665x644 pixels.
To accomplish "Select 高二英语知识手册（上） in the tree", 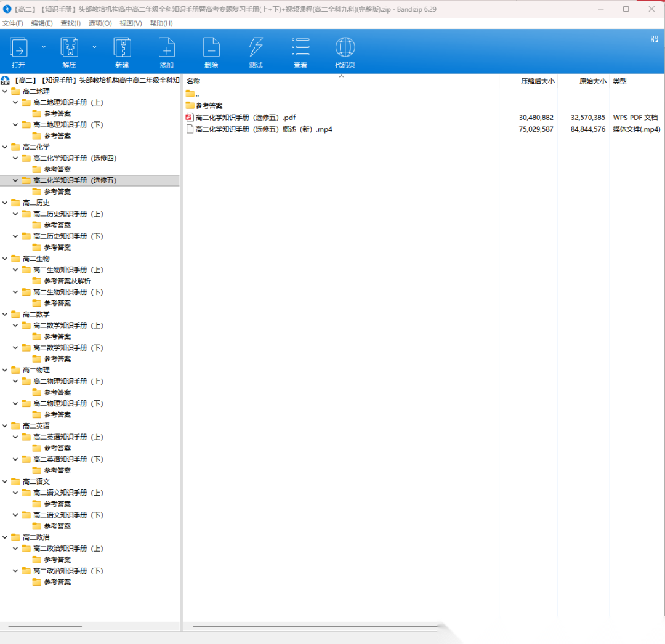I will 68,437.
